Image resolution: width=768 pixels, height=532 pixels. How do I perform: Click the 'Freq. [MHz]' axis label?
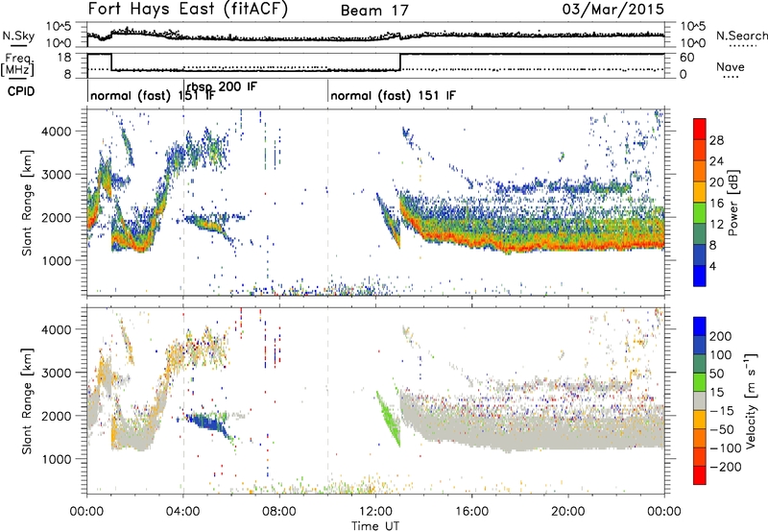pyautogui.click(x=18, y=65)
